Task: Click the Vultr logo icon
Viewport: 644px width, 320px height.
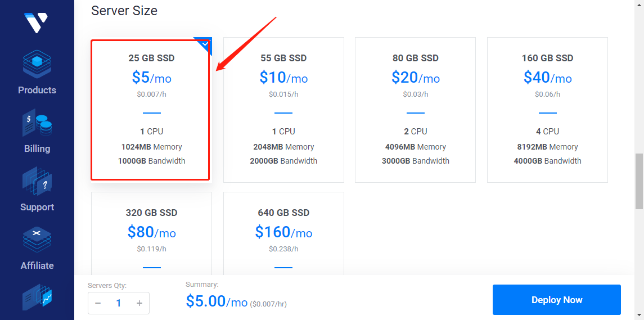Action: point(37,22)
